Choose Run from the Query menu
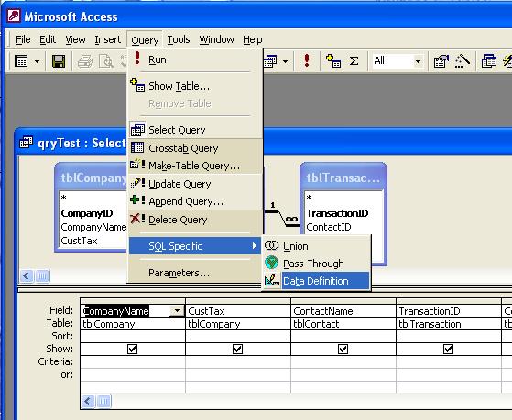 point(195,59)
